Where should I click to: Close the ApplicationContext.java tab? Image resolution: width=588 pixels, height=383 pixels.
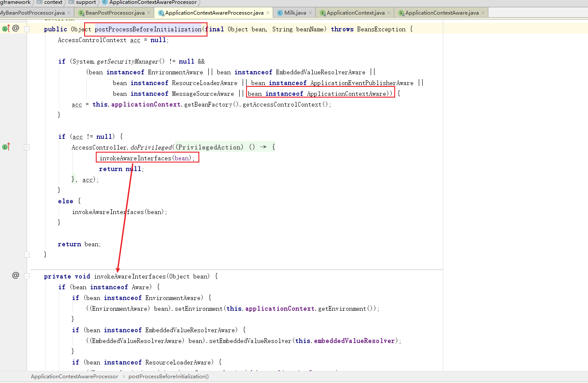click(389, 13)
